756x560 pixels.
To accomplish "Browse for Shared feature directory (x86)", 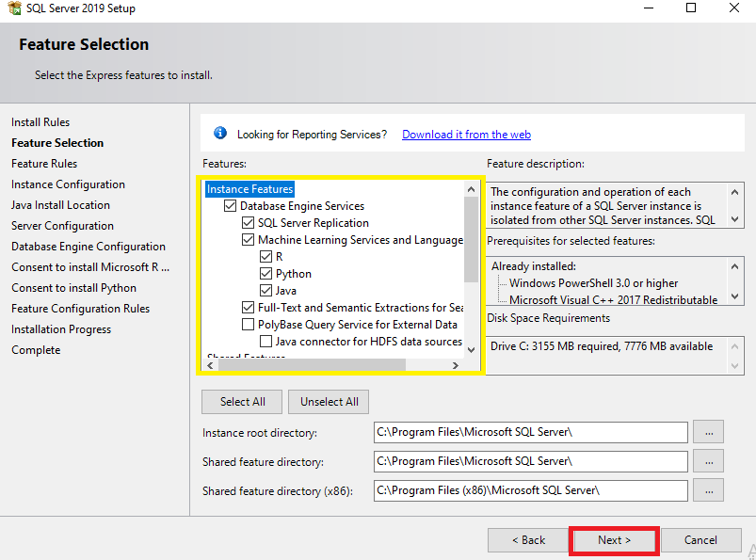I will click(x=708, y=490).
